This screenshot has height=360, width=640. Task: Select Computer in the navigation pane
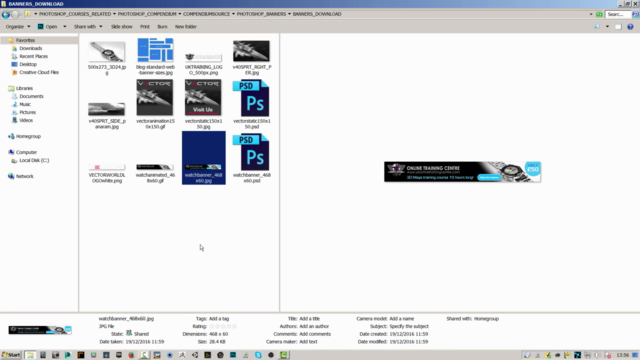pos(26,152)
